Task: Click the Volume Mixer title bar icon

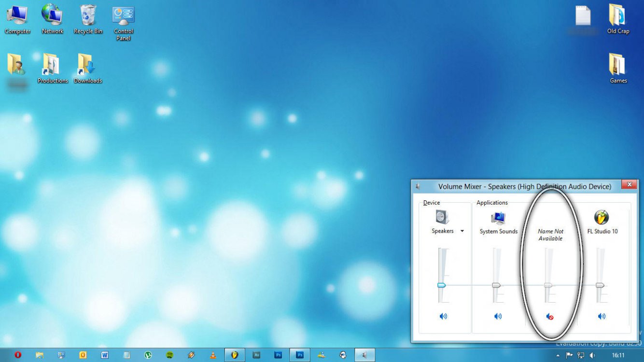Action: tap(418, 186)
